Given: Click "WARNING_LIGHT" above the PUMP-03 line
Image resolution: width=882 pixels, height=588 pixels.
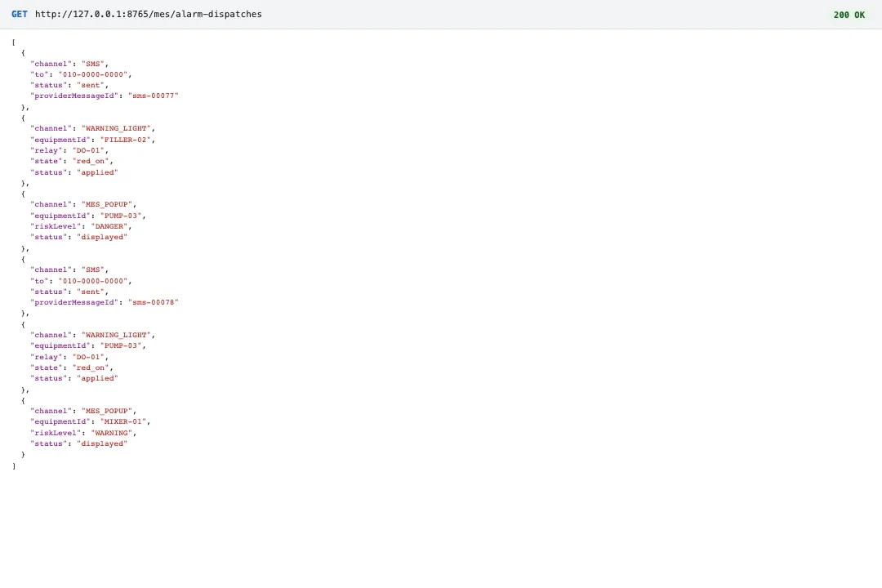Looking at the screenshot, I should pyautogui.click(x=116, y=335).
